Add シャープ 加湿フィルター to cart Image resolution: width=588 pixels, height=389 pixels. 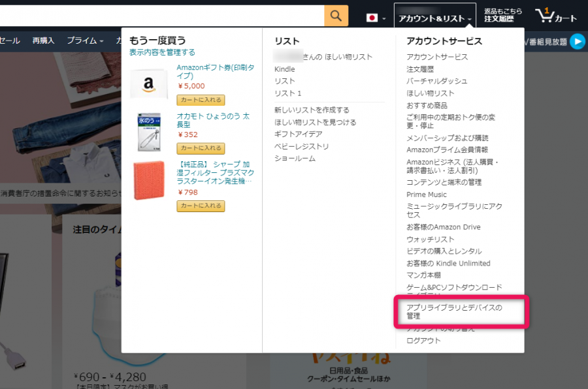click(201, 206)
